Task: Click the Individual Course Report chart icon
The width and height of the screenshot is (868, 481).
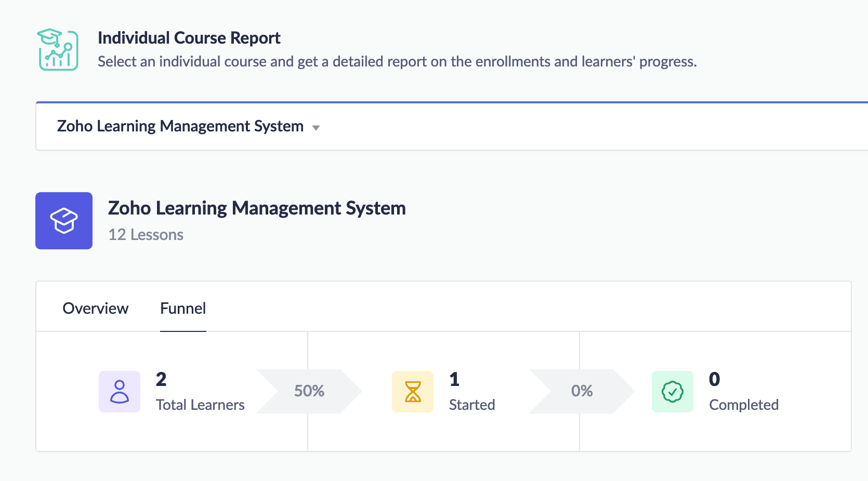Action: click(58, 50)
